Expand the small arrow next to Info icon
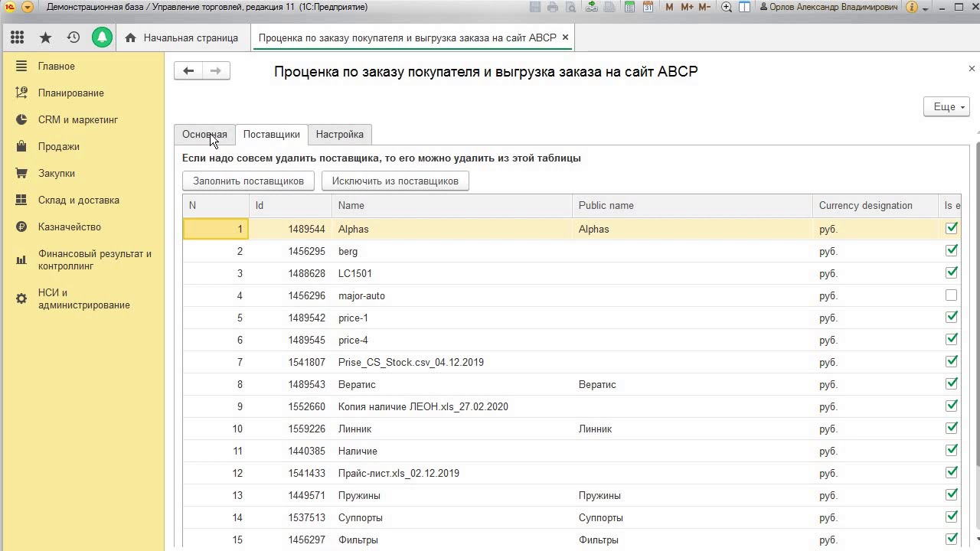980x551 pixels. [x=926, y=8]
